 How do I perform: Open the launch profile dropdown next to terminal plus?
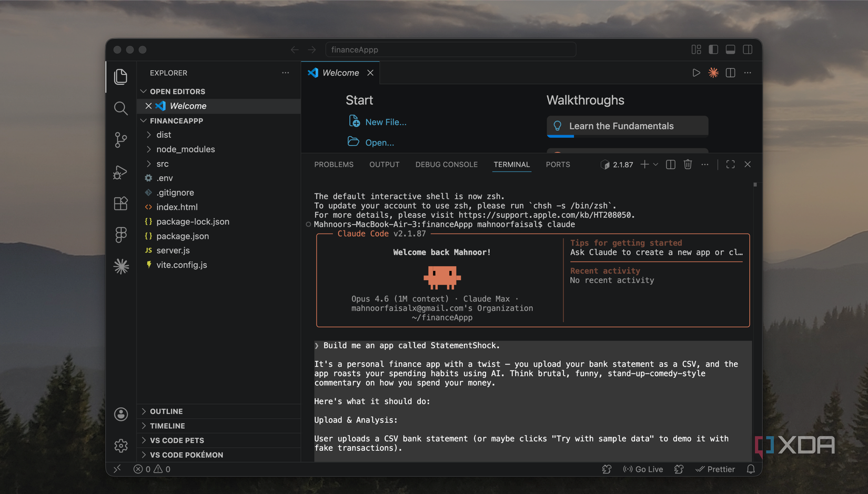[x=655, y=164]
